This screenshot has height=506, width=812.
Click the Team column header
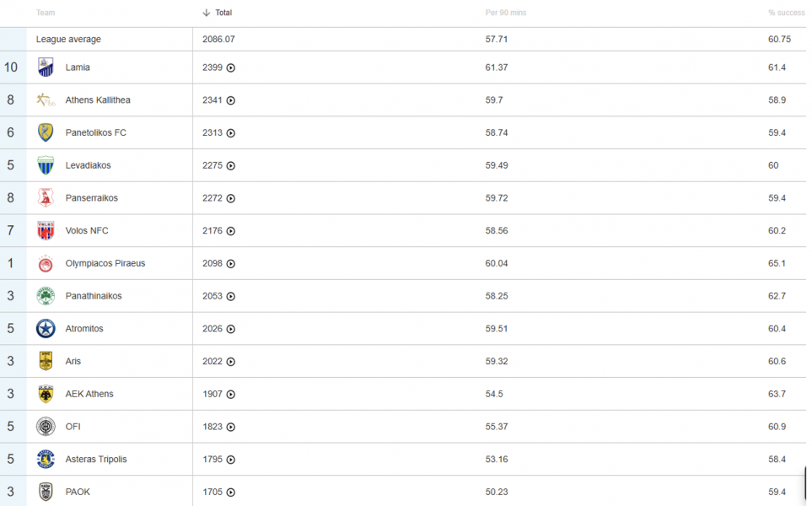[x=45, y=13]
